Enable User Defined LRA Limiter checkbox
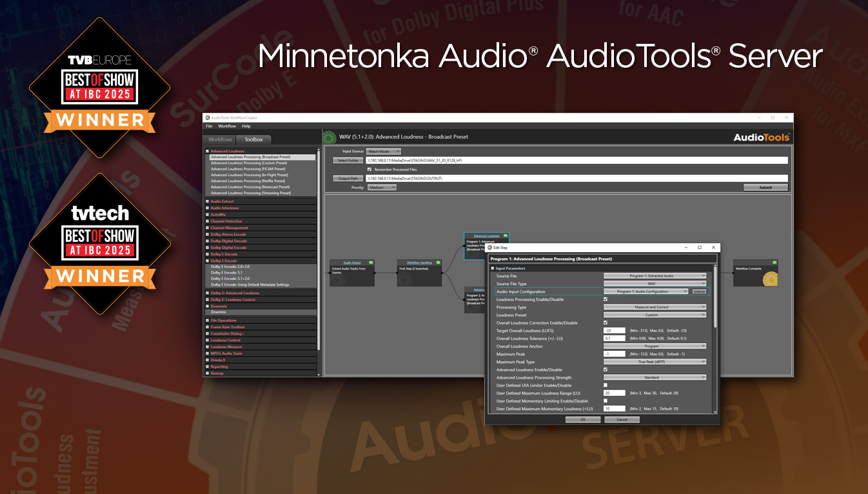The width and height of the screenshot is (868, 494). click(x=605, y=385)
